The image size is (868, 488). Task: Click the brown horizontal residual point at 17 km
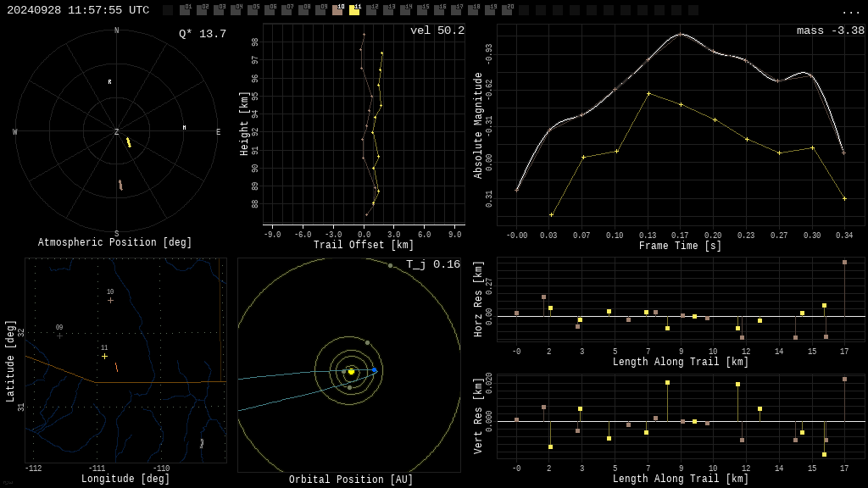click(x=844, y=263)
